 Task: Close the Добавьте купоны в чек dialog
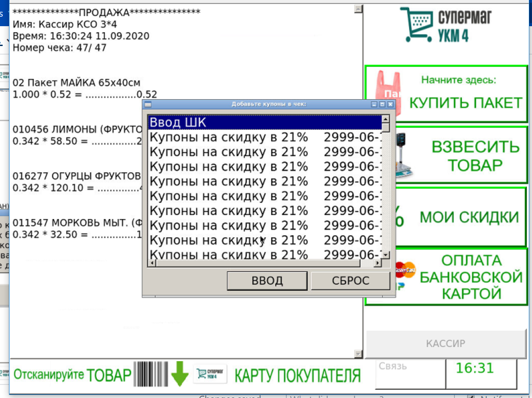[x=390, y=104]
